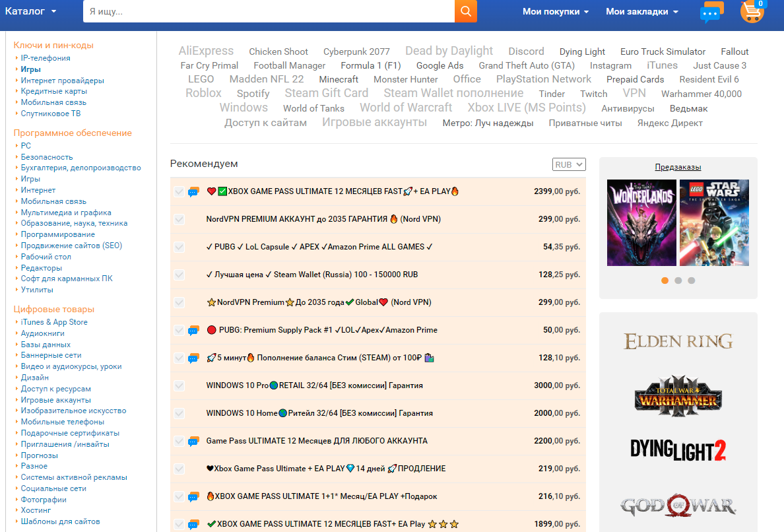Toggle checkbox for Xbox Game Pass Ultimate 14 дней
784x532 pixels.
click(179, 469)
